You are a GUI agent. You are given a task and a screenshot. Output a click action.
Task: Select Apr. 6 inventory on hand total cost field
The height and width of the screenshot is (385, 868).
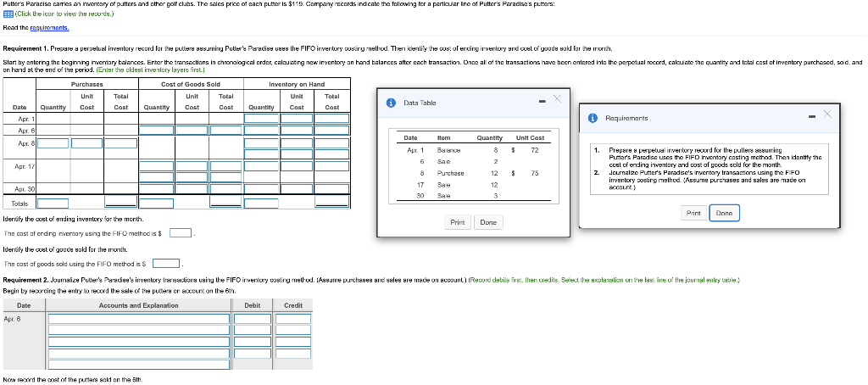tap(332, 131)
